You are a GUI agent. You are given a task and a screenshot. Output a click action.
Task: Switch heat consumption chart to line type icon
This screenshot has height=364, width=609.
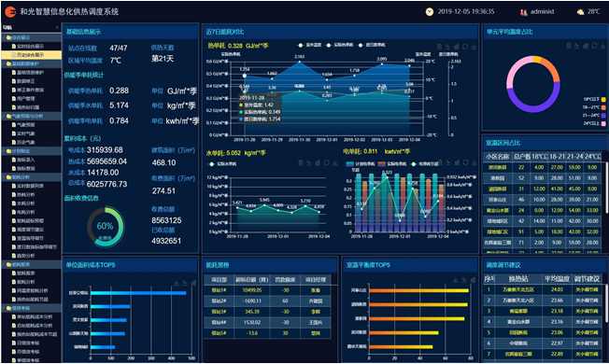(x=447, y=47)
